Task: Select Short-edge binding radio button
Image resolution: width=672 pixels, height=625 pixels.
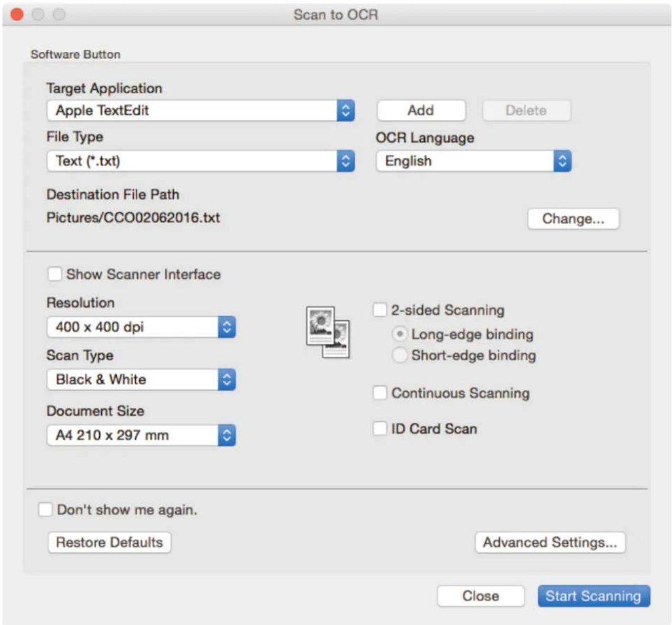Action: 400,355
